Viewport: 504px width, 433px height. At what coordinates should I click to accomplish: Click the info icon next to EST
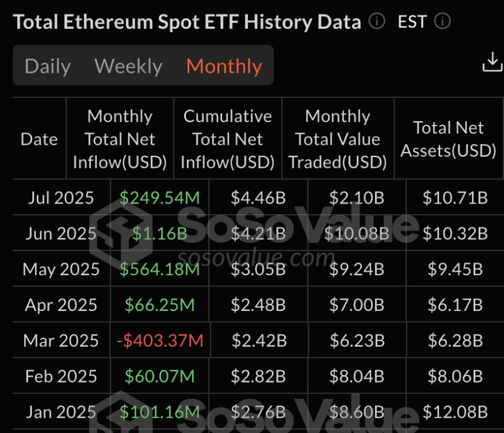tap(442, 22)
